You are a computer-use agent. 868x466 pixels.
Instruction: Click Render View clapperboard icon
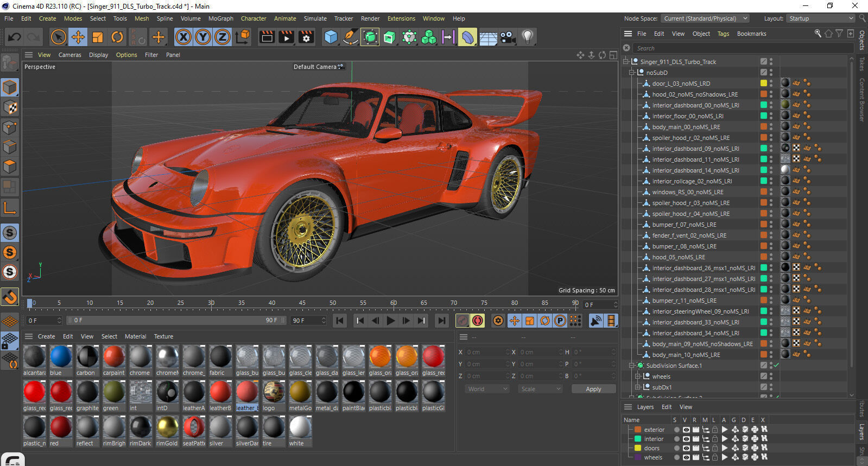267,37
